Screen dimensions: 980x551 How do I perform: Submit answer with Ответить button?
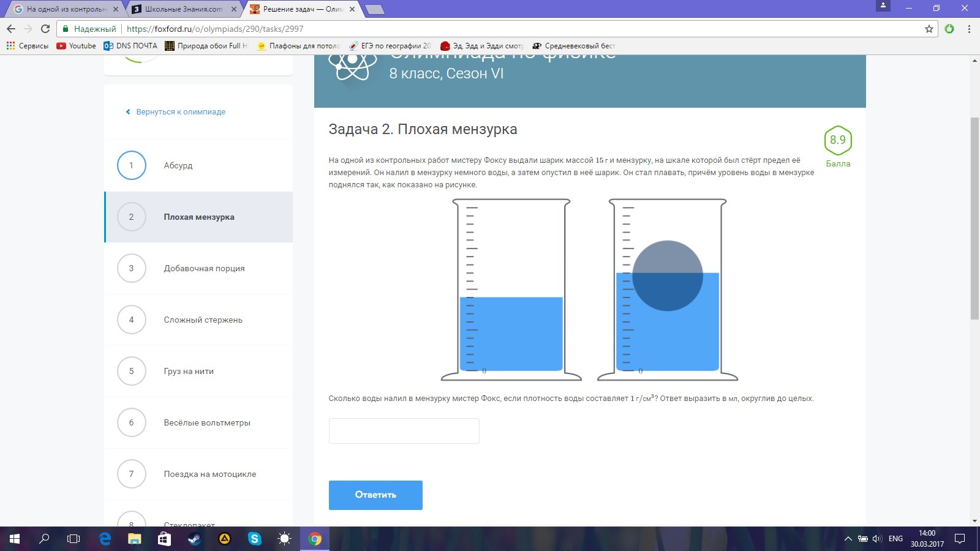pyautogui.click(x=375, y=495)
